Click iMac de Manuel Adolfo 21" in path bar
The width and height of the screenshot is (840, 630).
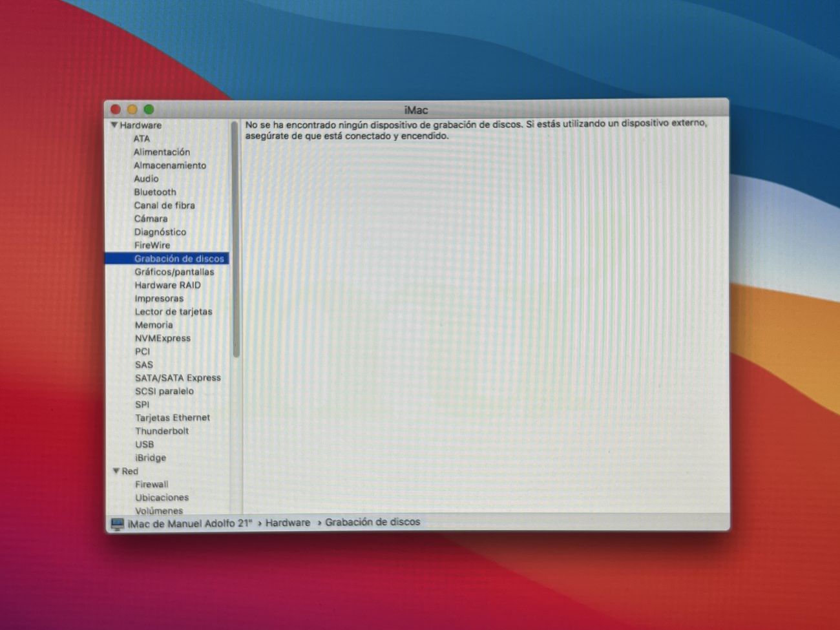pyautogui.click(x=190, y=523)
